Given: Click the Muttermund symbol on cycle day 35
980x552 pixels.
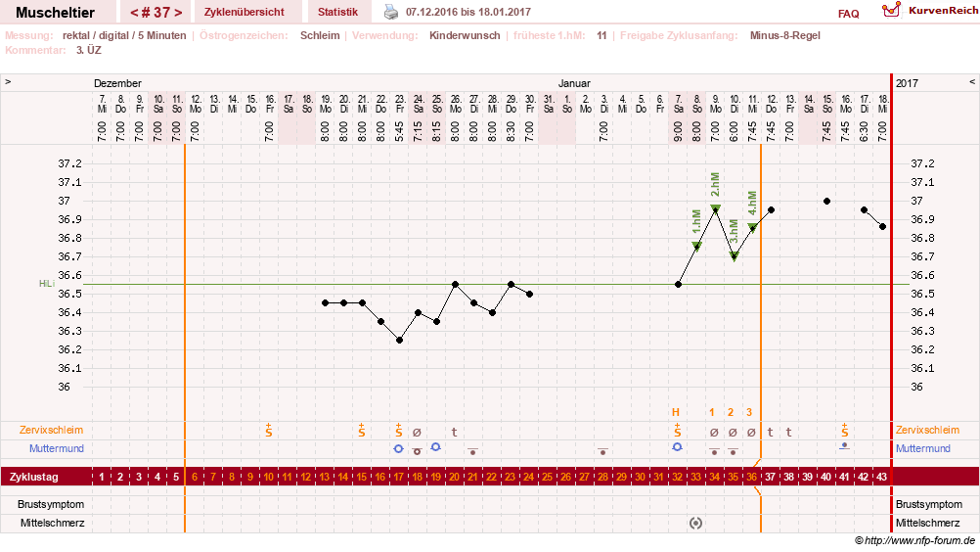Looking at the screenshot, I should (x=734, y=451).
